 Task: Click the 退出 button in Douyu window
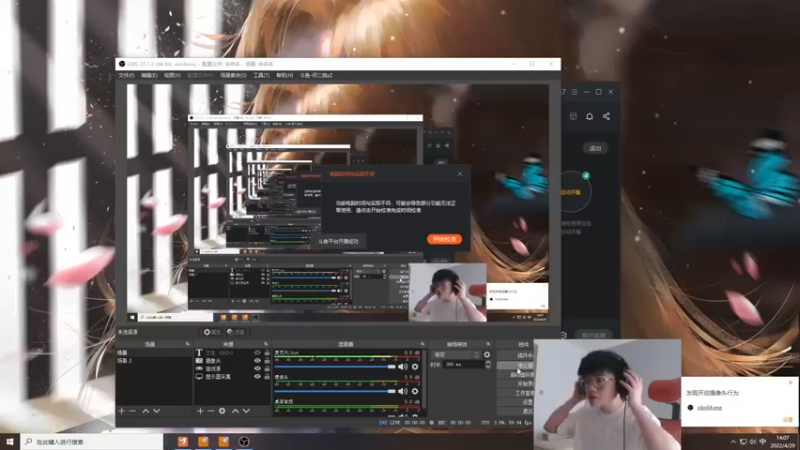pyautogui.click(x=595, y=148)
